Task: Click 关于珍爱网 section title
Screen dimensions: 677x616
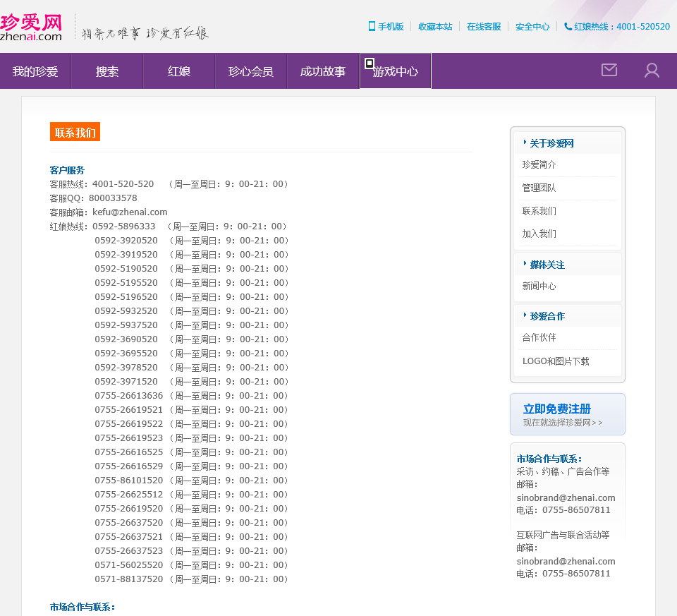Action: coord(551,143)
